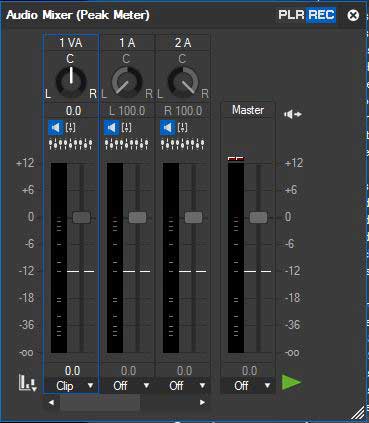Mute the 1 A track speaker button
Viewport: 369px width, 423px height.
click(112, 127)
